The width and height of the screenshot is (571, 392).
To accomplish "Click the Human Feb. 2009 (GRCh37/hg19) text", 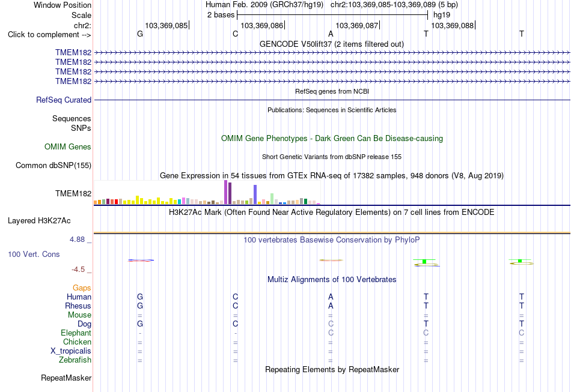I will tap(264, 5).
